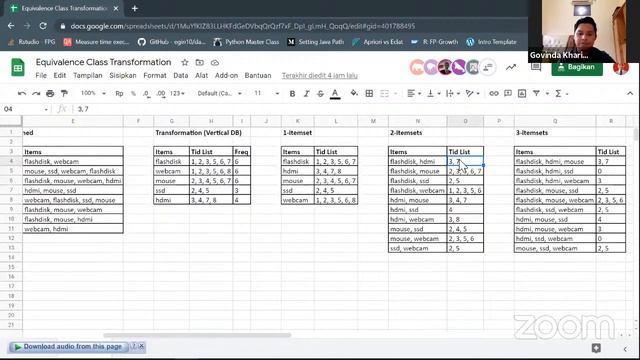The height and width of the screenshot is (360, 640).
Task: Click the browser Back arrow
Action: pos(11,26)
